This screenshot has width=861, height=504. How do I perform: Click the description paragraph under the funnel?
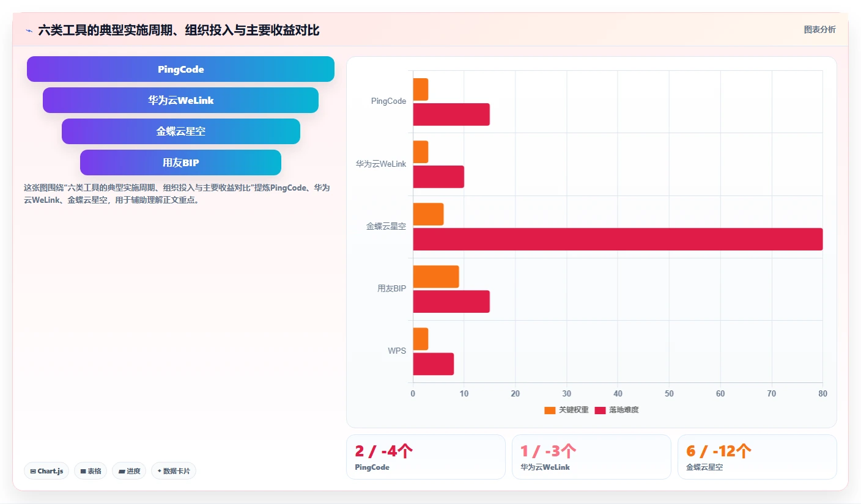177,194
